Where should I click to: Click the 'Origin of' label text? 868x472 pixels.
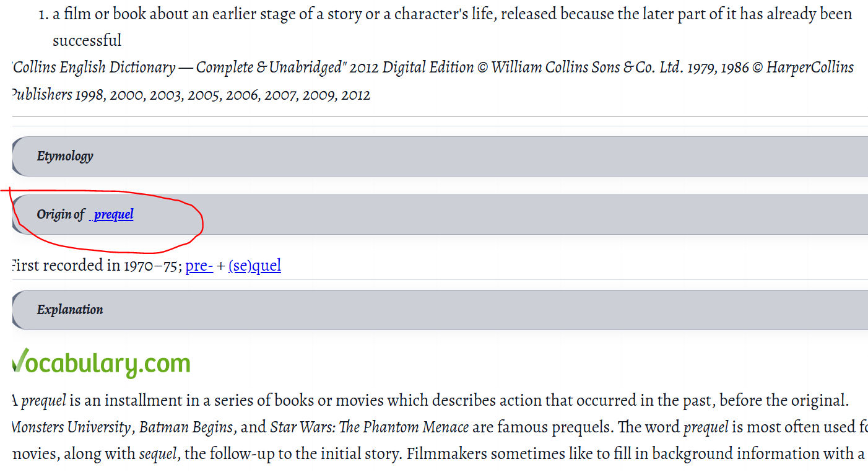point(61,214)
